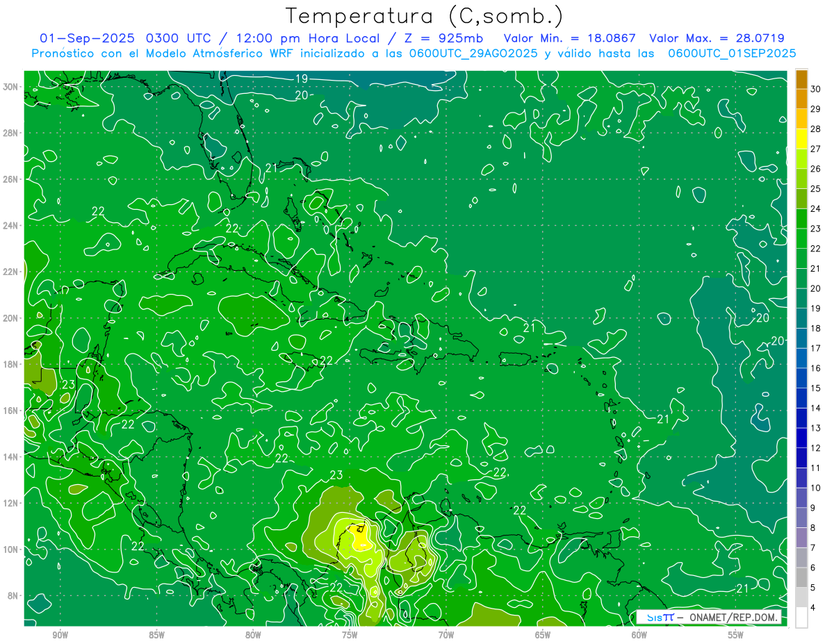834x644 pixels.
Task: Click the '7' label on the color scale
Action: 813,548
